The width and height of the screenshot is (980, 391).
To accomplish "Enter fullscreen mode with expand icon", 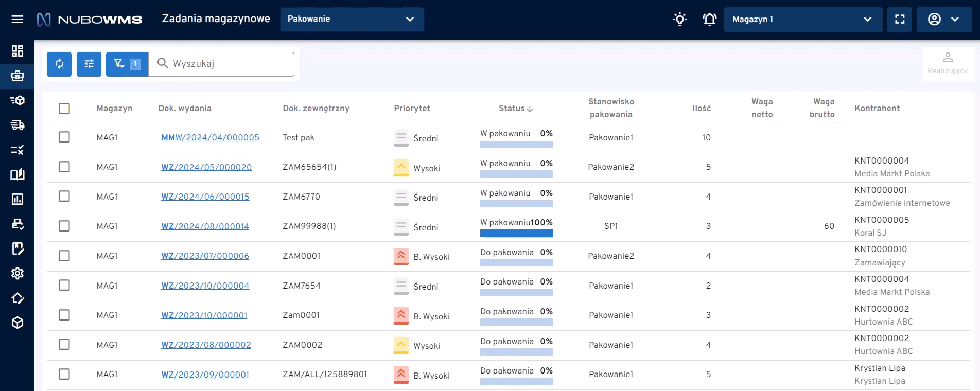I will [x=900, y=20].
